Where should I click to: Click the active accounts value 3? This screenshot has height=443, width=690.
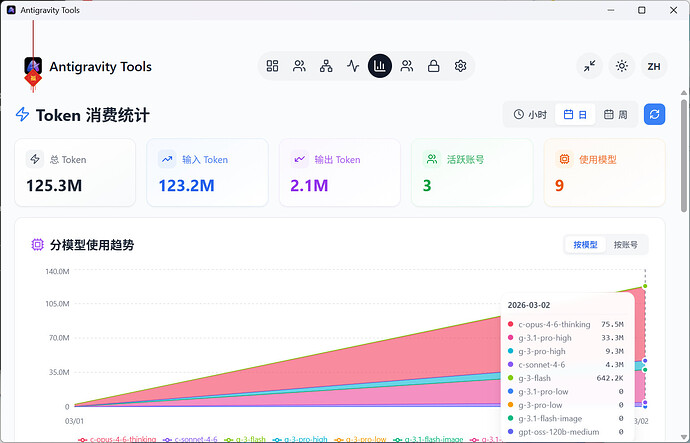click(x=427, y=186)
